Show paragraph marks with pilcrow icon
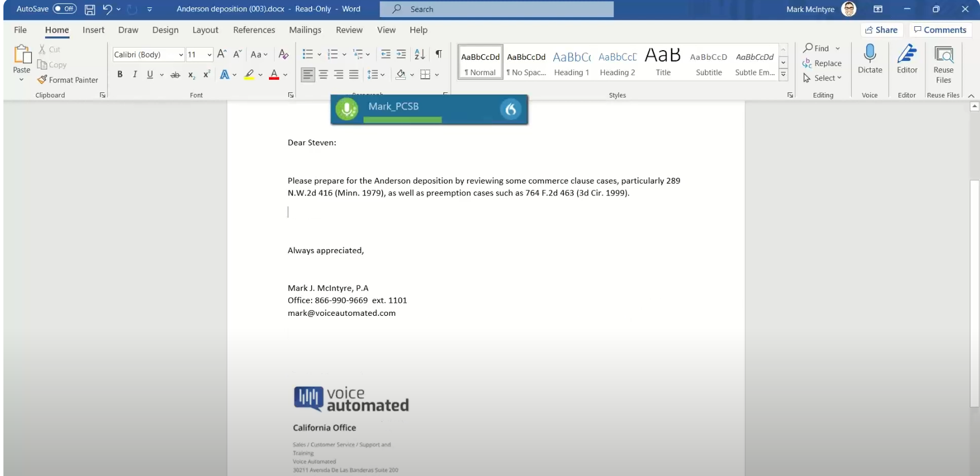 (439, 54)
